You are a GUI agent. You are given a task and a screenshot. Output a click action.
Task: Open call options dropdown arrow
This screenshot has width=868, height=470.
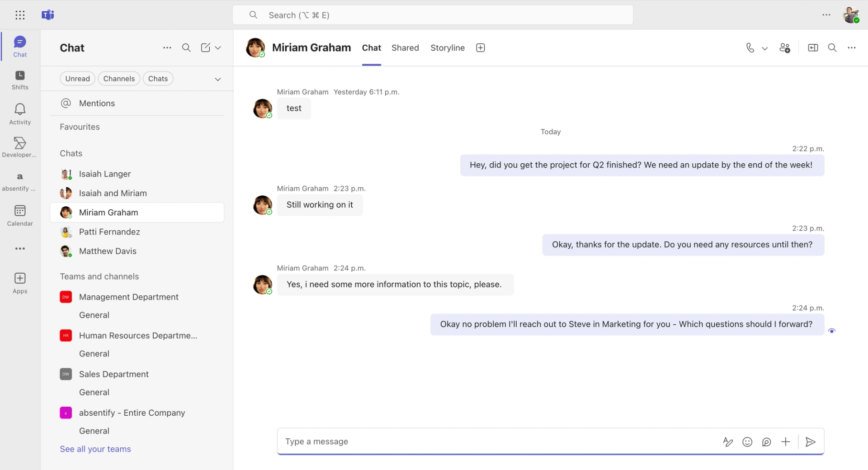(x=765, y=48)
